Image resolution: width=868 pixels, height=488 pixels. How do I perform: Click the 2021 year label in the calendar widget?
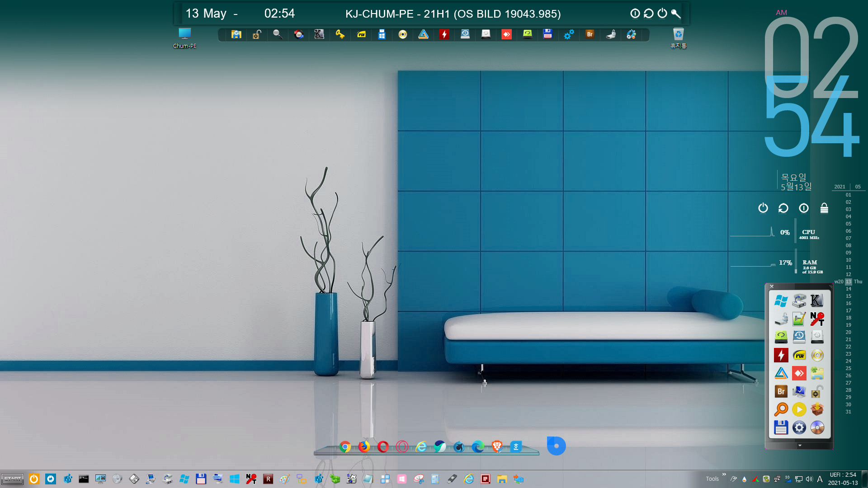(840, 187)
